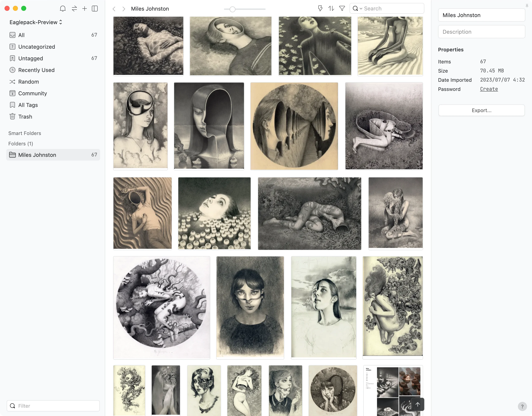Edit the Miles Johnston name field
Viewport: 532px width, 416px height.
[481, 15]
